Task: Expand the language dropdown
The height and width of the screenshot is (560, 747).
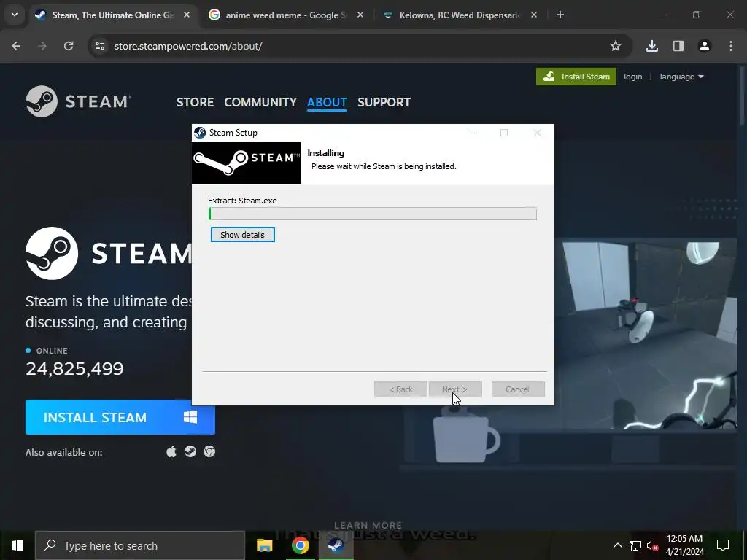Action: pyautogui.click(x=681, y=77)
